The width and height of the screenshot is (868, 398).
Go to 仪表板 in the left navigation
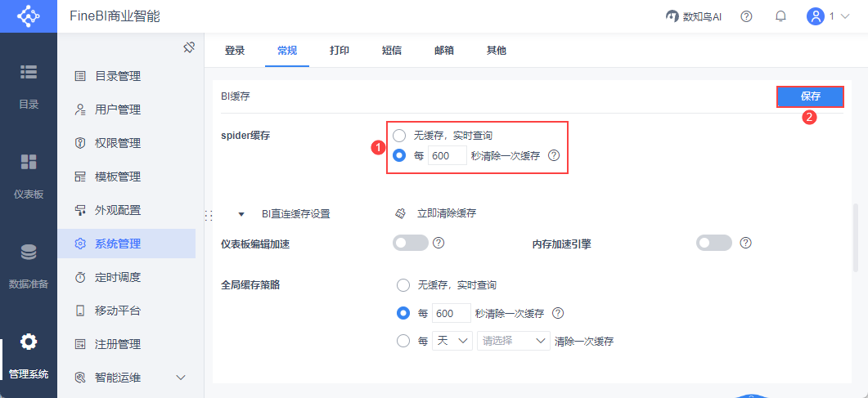click(x=28, y=175)
